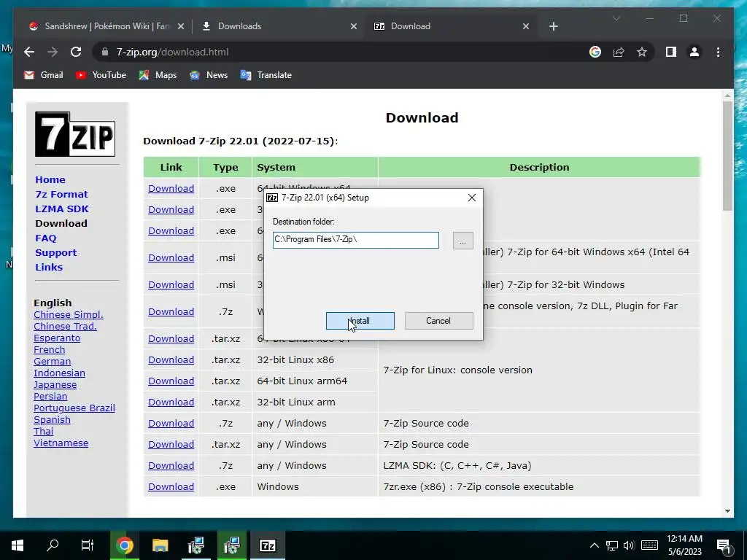Open the News bookmark
Viewport: 747px width, 560px height.
pyautogui.click(x=209, y=75)
